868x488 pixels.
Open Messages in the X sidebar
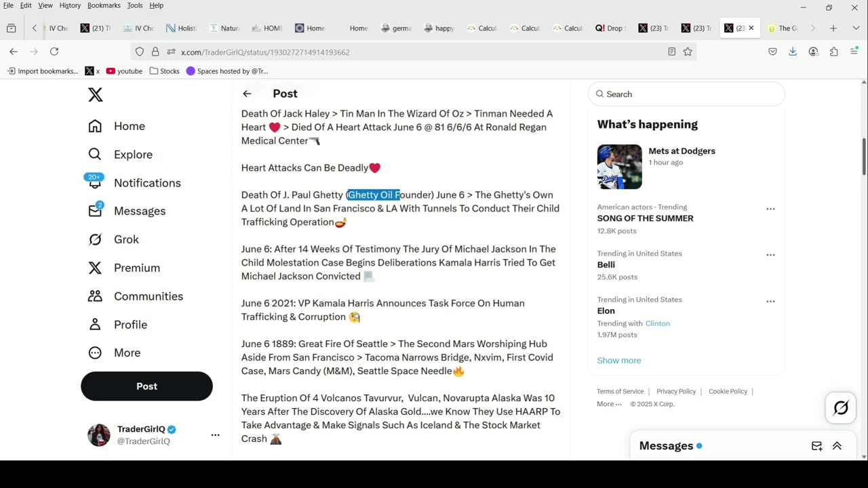(127, 211)
